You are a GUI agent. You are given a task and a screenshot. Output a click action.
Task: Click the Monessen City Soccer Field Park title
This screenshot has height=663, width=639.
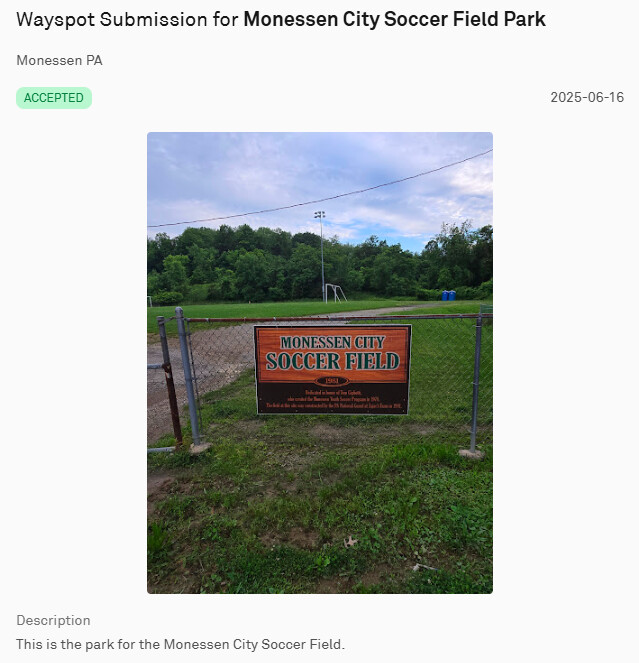click(x=395, y=19)
